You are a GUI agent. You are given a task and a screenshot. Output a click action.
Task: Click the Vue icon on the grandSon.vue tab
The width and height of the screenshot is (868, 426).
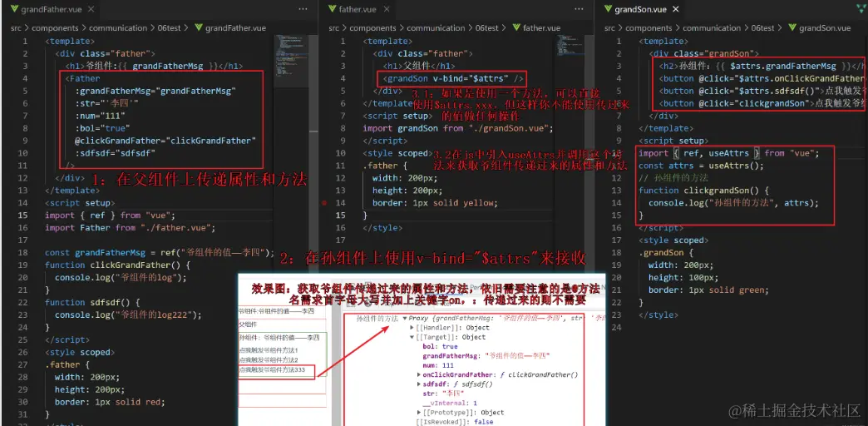click(607, 9)
